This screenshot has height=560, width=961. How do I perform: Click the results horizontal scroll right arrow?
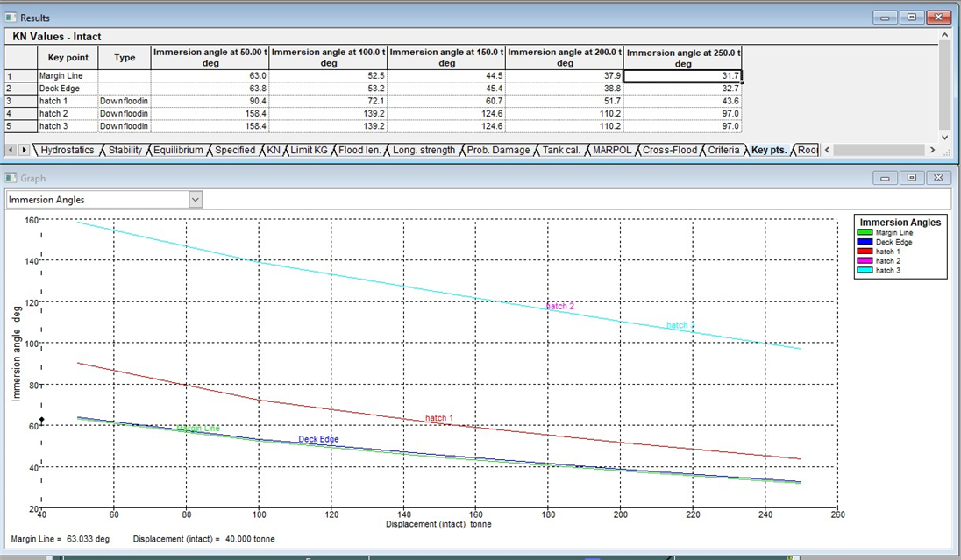932,150
